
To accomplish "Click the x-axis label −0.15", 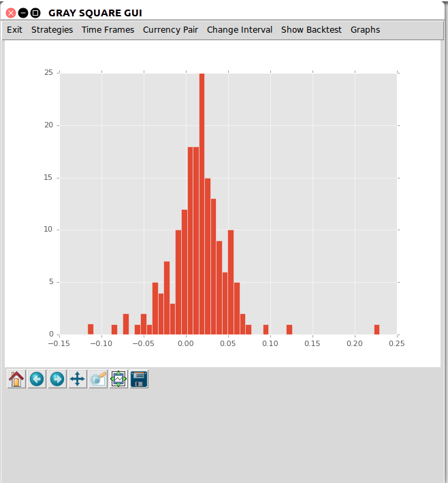I will 59,343.
